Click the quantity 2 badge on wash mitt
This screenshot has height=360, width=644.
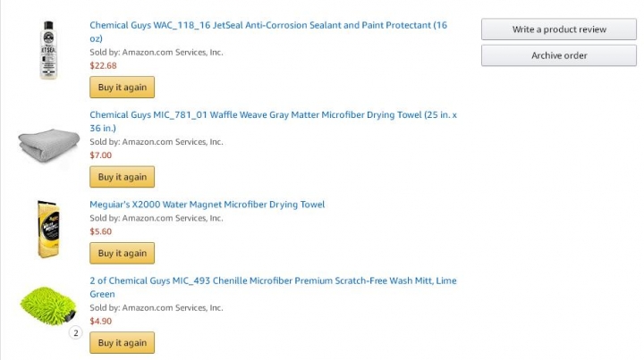(75, 333)
